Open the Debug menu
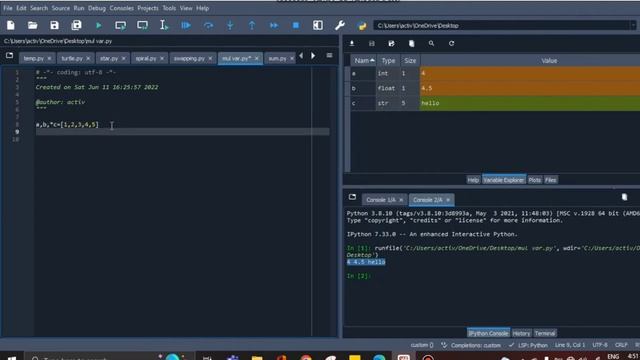 click(x=97, y=8)
